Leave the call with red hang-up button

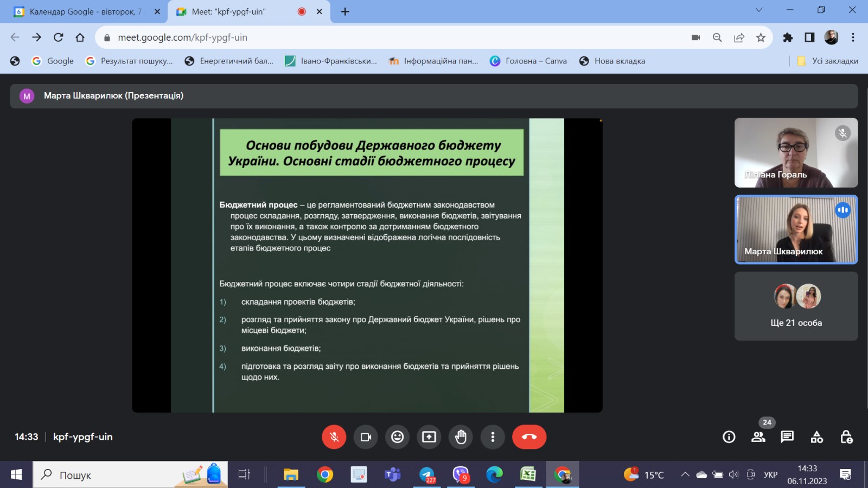[529, 436]
